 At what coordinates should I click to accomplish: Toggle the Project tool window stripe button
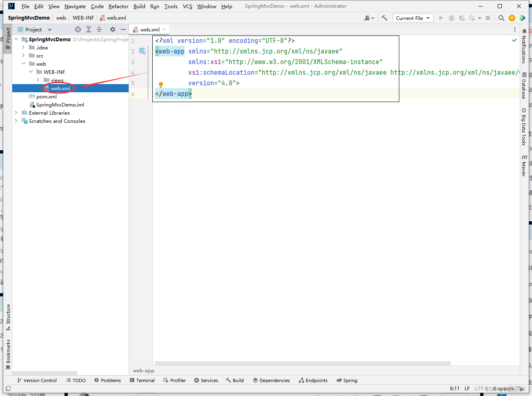8,38
